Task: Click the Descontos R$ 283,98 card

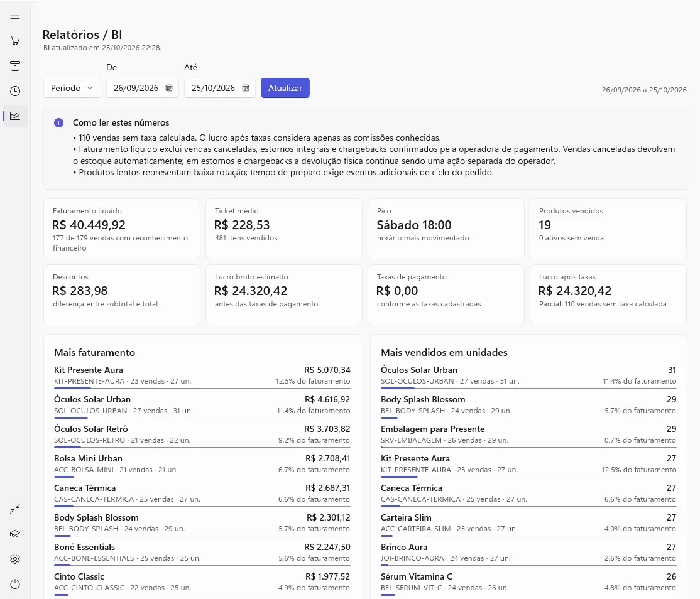Action: coord(122,295)
